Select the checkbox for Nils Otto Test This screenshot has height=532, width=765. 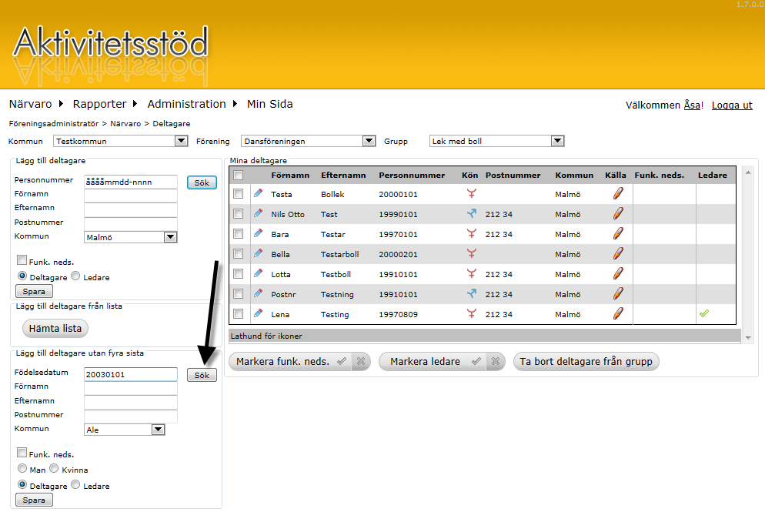238,214
